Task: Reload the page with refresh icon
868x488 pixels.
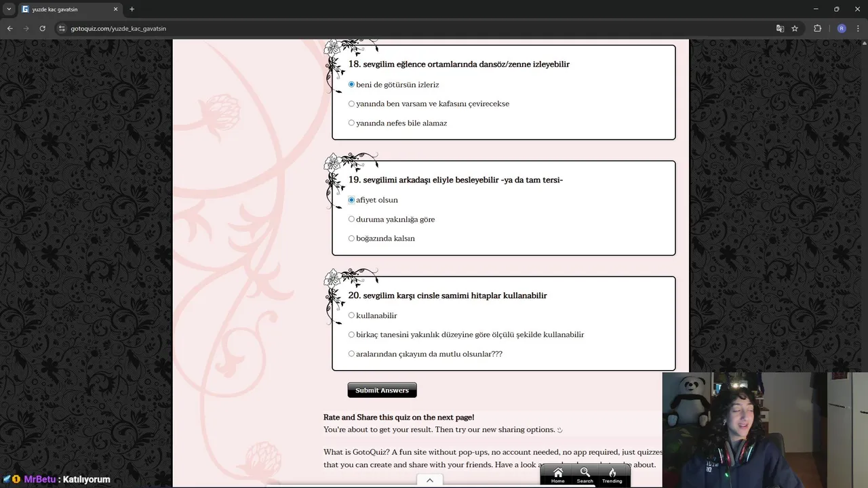Action: [42, 28]
